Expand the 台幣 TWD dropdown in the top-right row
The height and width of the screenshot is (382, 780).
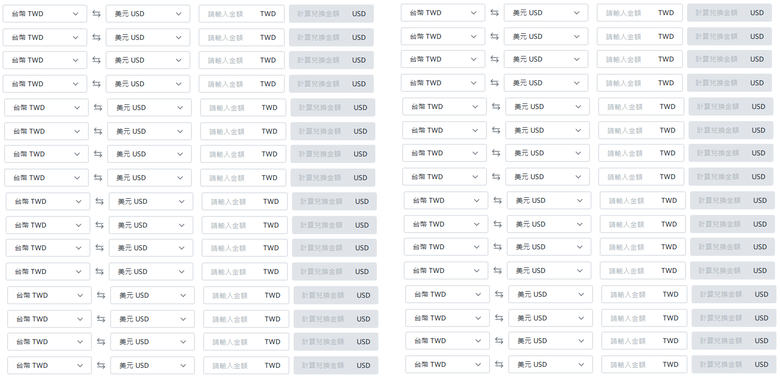[443, 13]
